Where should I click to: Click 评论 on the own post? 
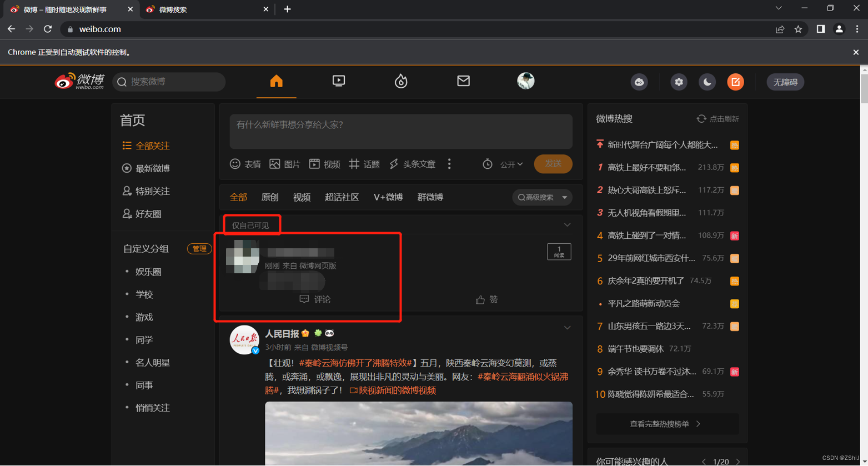[315, 299]
